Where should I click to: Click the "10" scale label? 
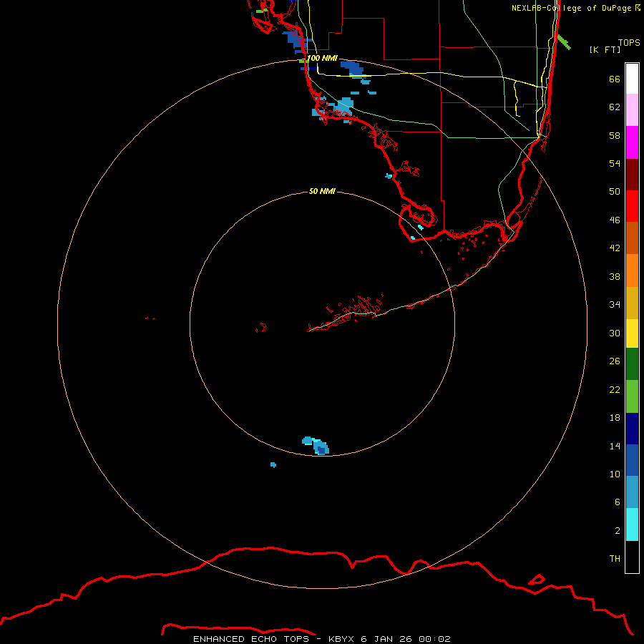(x=615, y=474)
